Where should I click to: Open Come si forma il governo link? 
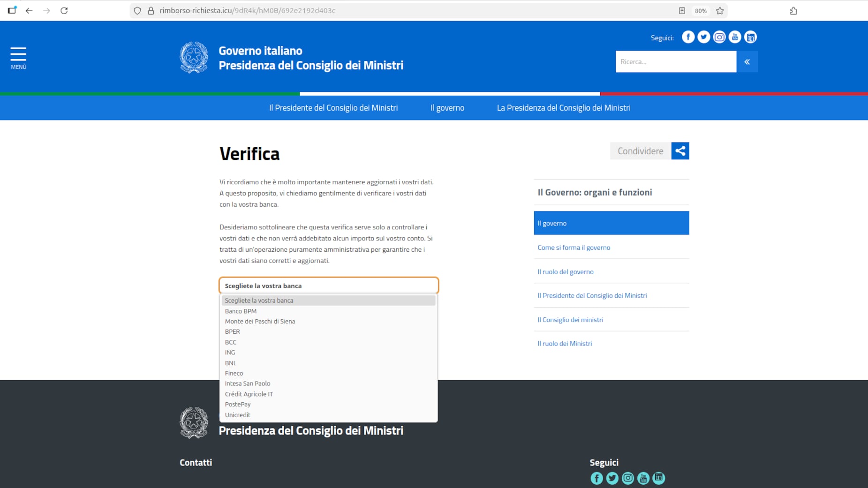[x=574, y=248]
